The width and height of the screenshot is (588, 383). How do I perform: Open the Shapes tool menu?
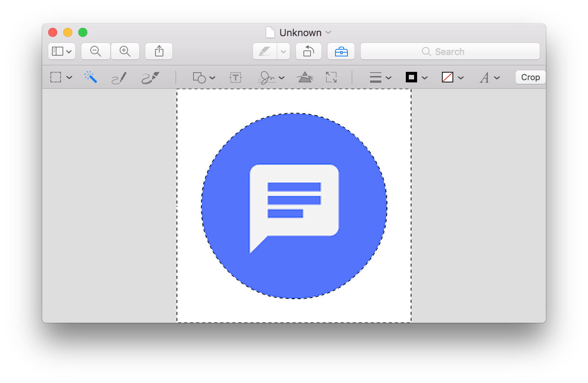pyautogui.click(x=204, y=78)
